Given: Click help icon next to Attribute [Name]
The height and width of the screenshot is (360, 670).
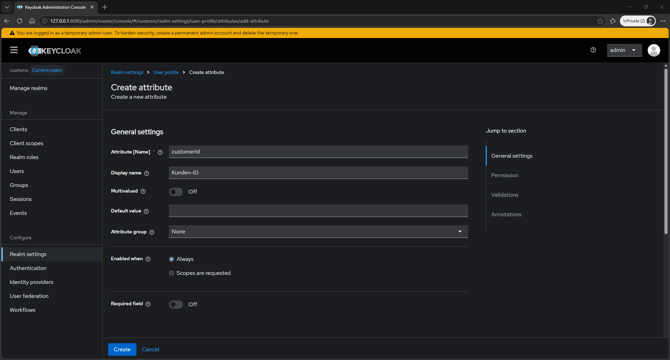Looking at the screenshot, I should [x=160, y=152].
